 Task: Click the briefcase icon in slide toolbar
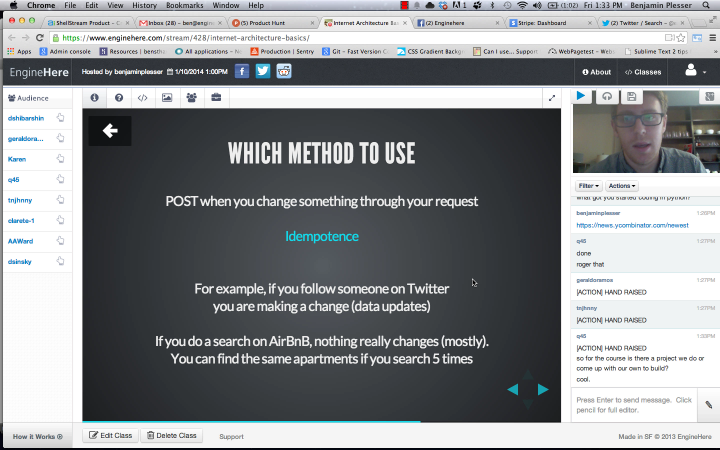(x=215, y=98)
